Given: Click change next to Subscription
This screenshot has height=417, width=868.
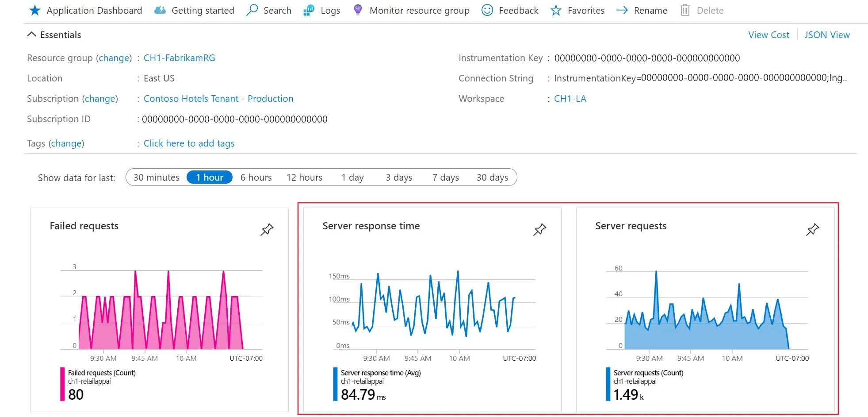Looking at the screenshot, I should [x=100, y=98].
